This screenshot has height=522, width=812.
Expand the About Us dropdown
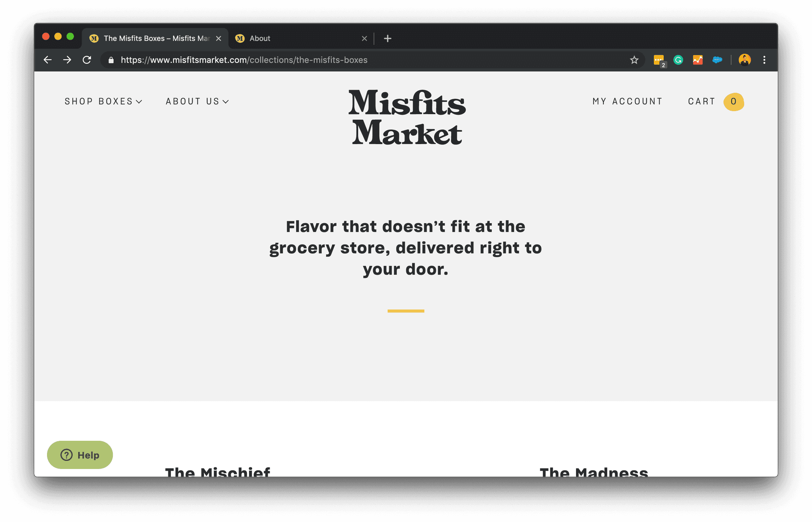[x=197, y=102]
